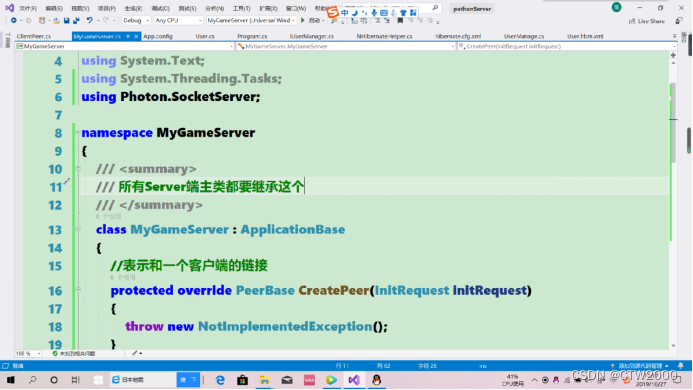Click the search magnifier in title bar

point(435,8)
